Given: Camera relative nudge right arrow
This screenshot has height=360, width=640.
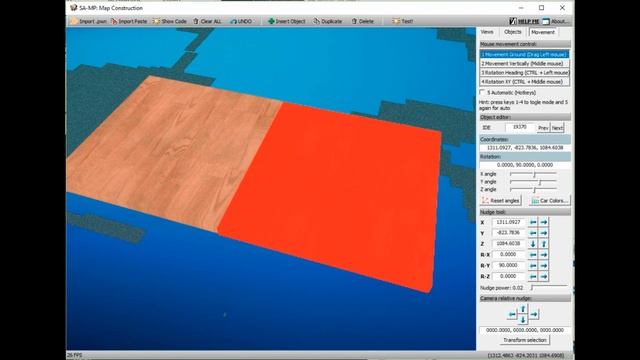Looking at the screenshot, I should click(534, 314).
